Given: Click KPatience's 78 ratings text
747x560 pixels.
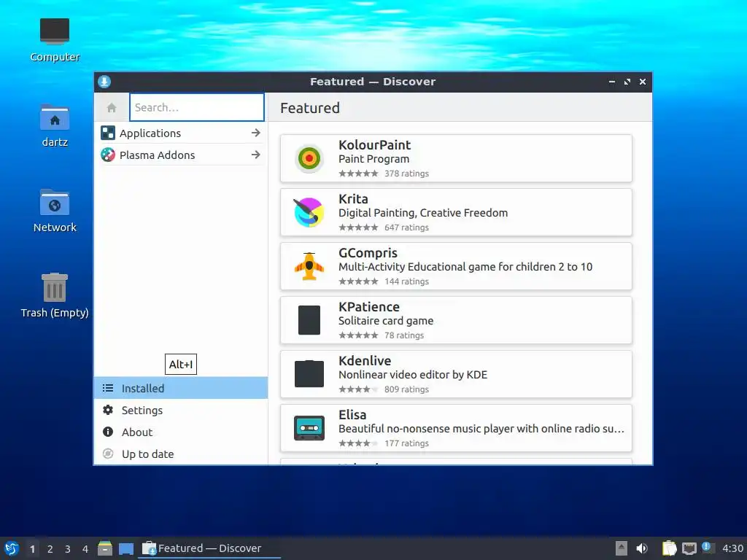Looking at the screenshot, I should [404, 335].
